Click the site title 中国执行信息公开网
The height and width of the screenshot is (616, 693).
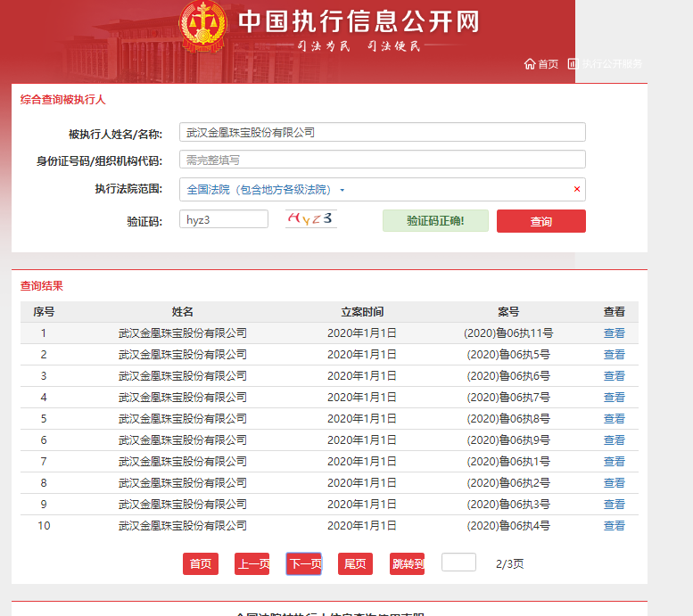pyautogui.click(x=359, y=21)
